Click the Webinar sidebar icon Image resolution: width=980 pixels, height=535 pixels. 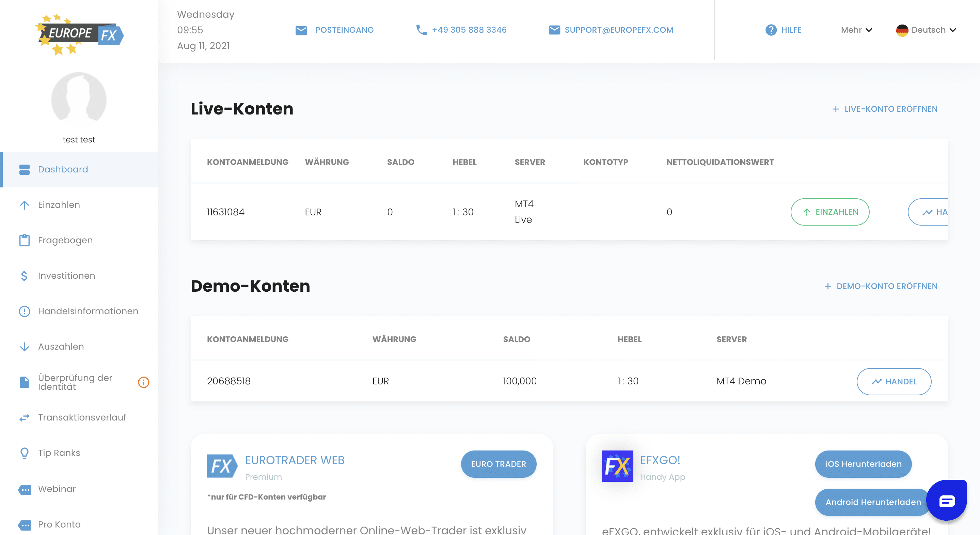tap(25, 489)
